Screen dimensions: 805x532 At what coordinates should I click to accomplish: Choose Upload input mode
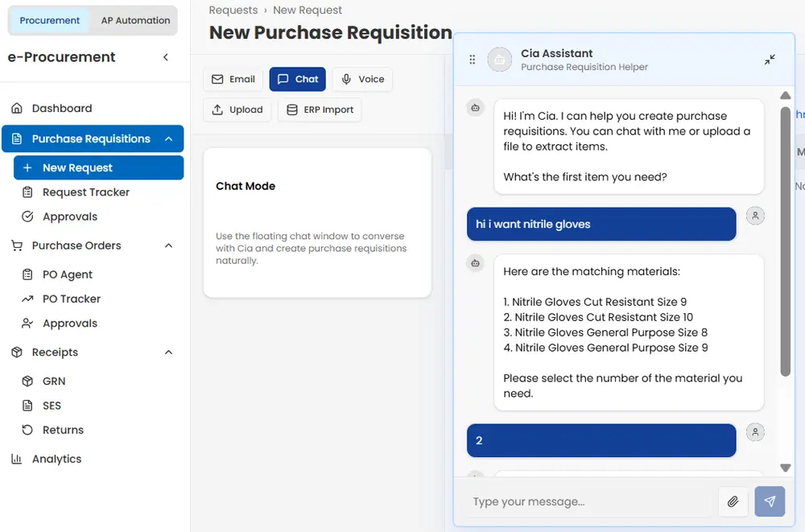click(x=237, y=109)
